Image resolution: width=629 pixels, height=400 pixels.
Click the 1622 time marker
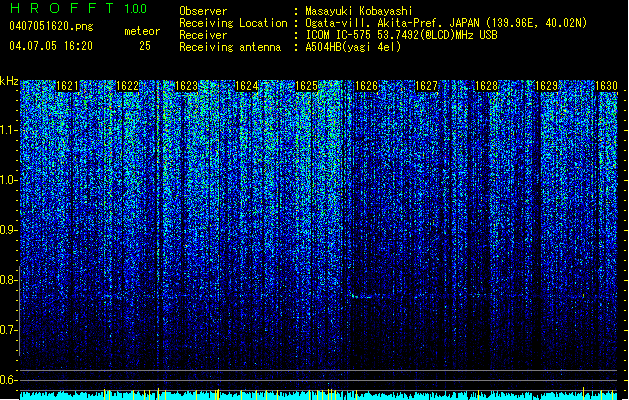(127, 86)
